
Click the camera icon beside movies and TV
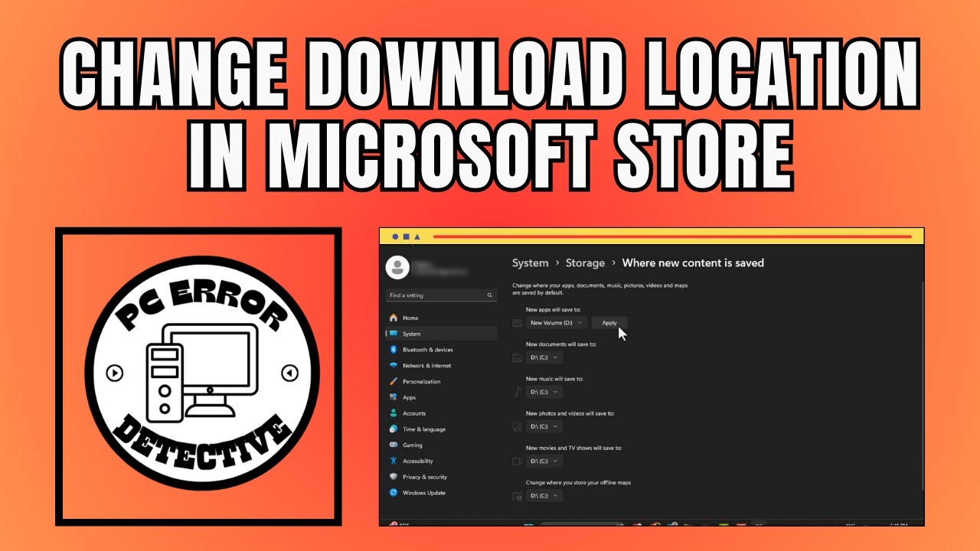[x=517, y=461]
